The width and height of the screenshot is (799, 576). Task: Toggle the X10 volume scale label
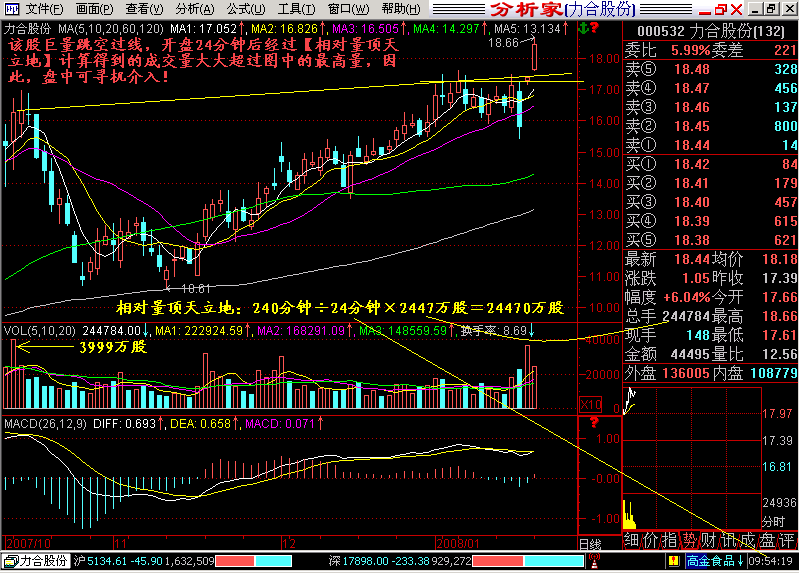(x=592, y=405)
